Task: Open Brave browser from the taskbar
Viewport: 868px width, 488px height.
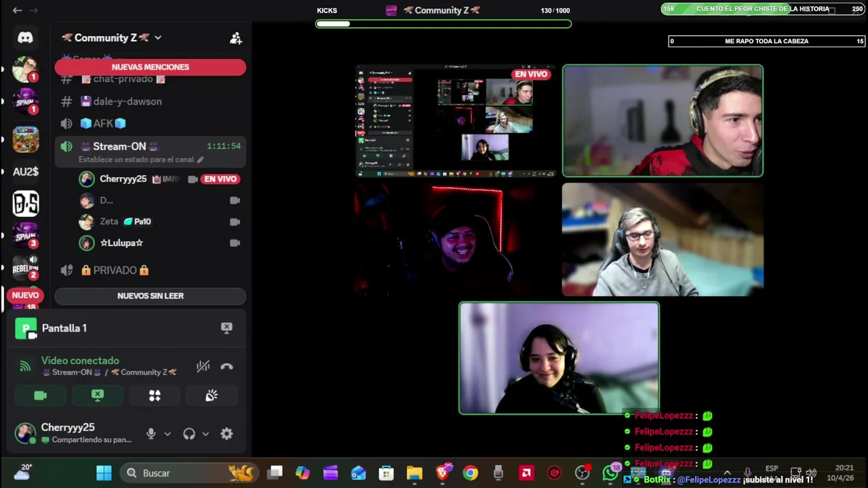Action: (442, 473)
